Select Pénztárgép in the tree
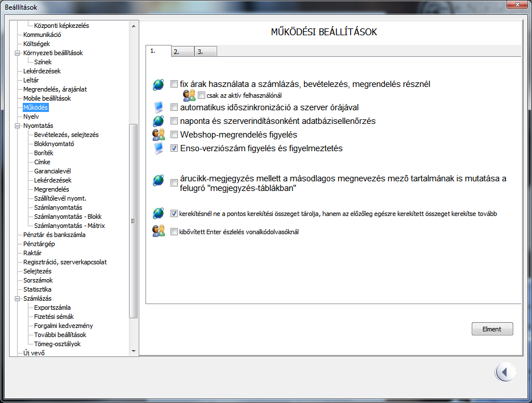The height and width of the screenshot is (403, 532). 39,244
